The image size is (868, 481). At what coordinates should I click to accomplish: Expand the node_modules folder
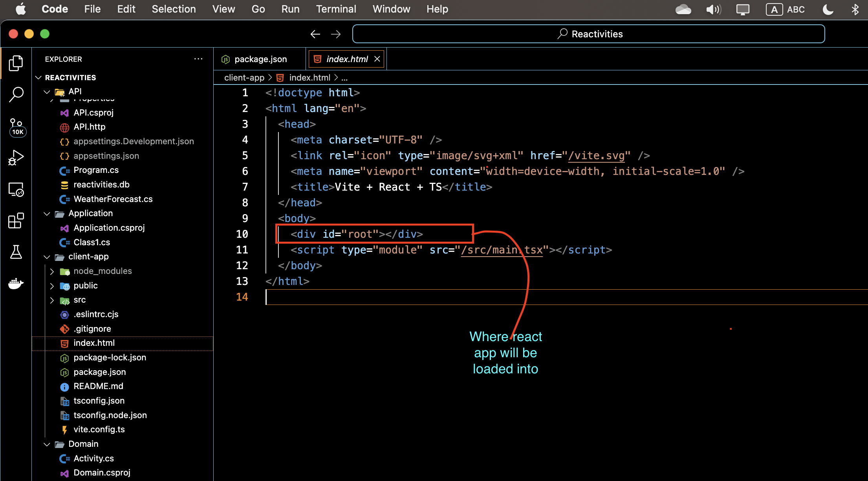tap(102, 271)
